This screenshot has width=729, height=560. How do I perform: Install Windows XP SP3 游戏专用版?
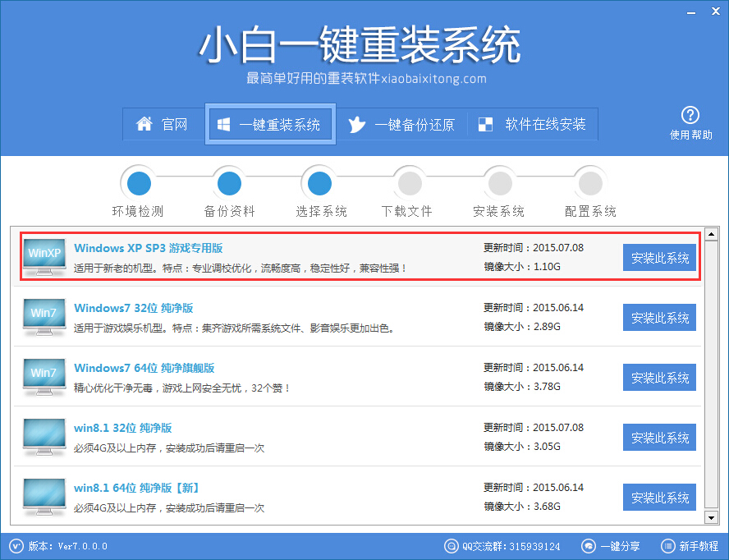coord(659,257)
